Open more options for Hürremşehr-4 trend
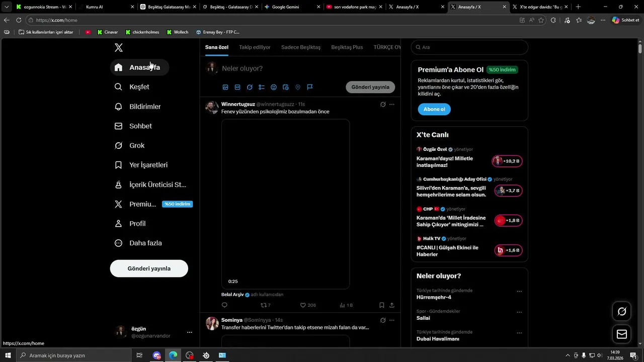 [x=519, y=292]
